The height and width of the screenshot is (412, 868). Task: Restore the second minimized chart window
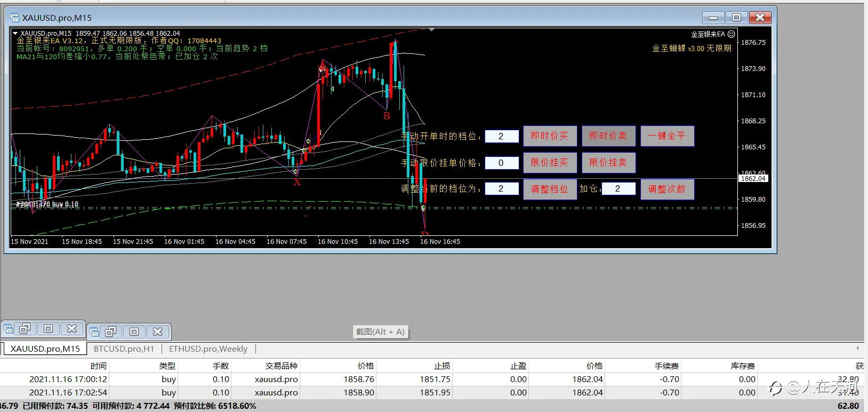[110, 332]
